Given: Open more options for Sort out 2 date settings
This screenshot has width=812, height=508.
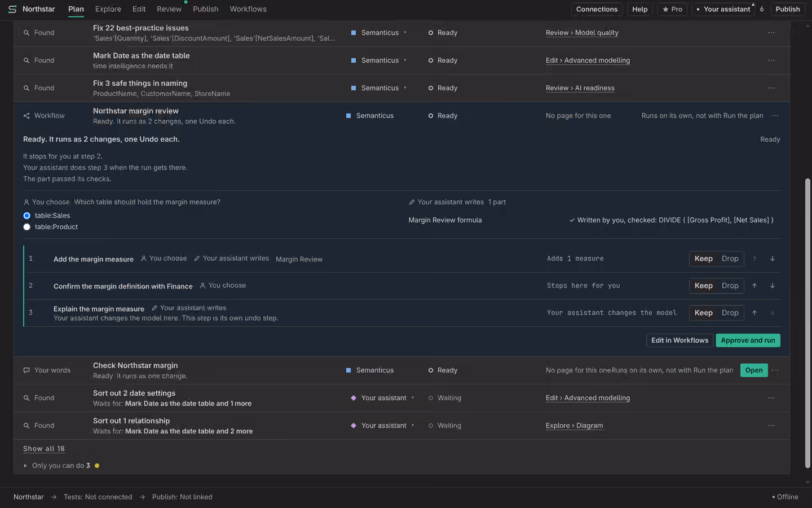Looking at the screenshot, I should [x=771, y=398].
